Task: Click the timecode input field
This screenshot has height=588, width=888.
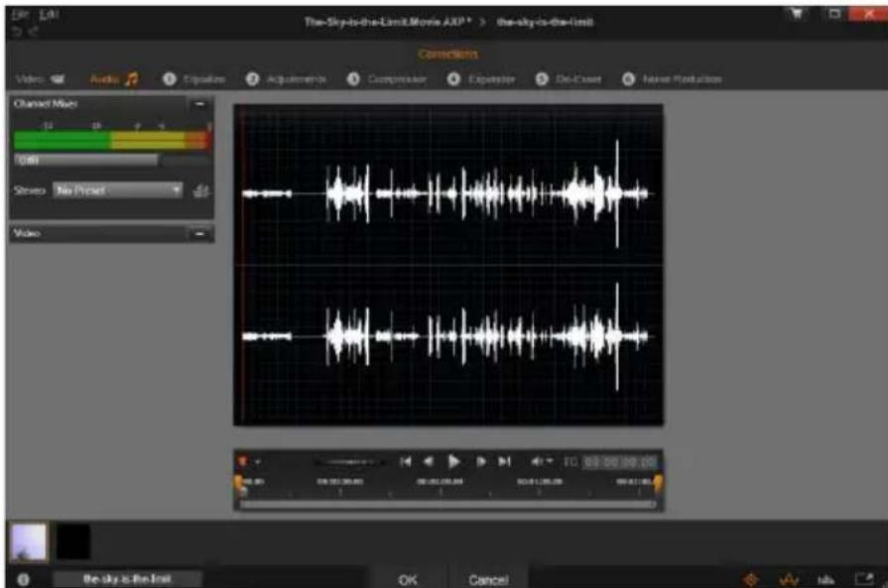Action: click(x=620, y=462)
